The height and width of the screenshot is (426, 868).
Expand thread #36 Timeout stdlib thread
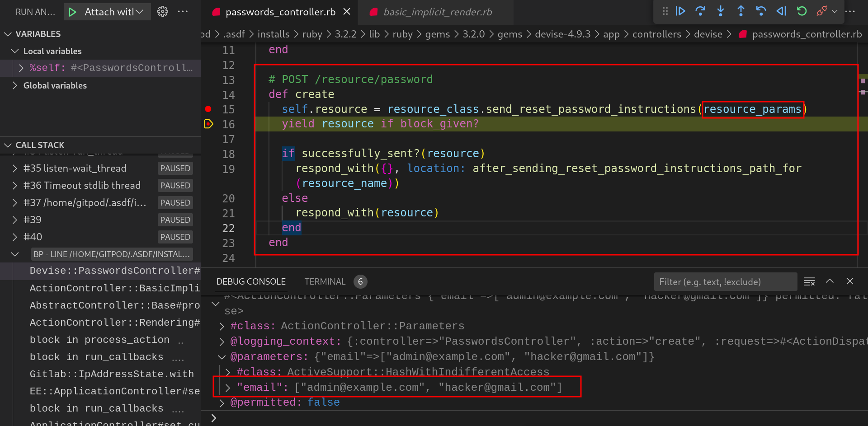(15, 185)
